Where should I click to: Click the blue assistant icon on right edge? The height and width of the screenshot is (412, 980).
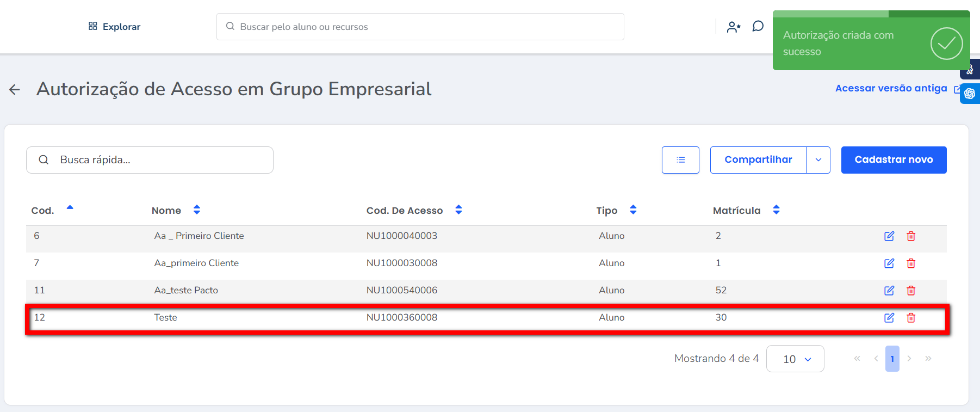[x=970, y=94]
